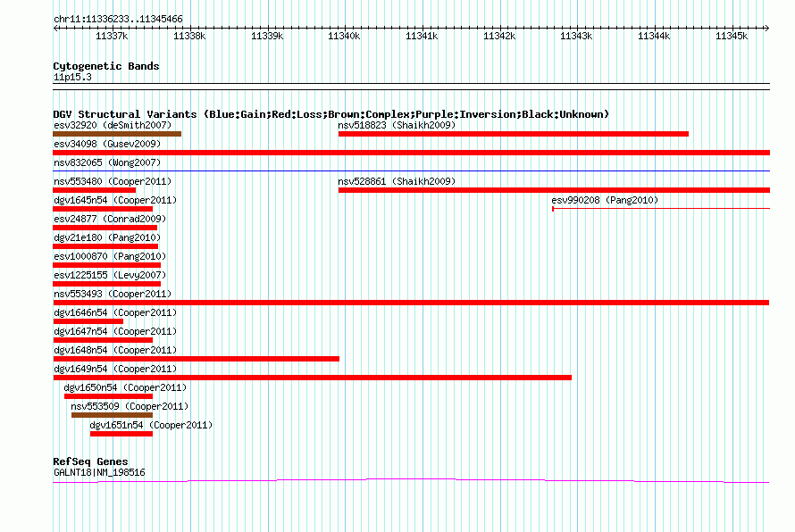Click the esv32920 (deSmith2007) brown variant bar
The width and height of the screenshot is (795, 532).
[x=117, y=134]
